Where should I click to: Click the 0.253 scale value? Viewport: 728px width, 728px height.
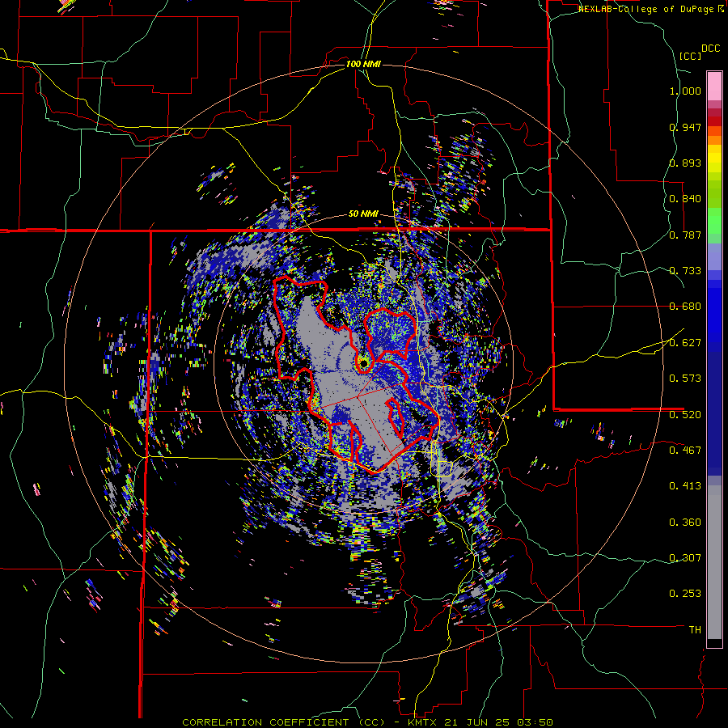pos(685,594)
